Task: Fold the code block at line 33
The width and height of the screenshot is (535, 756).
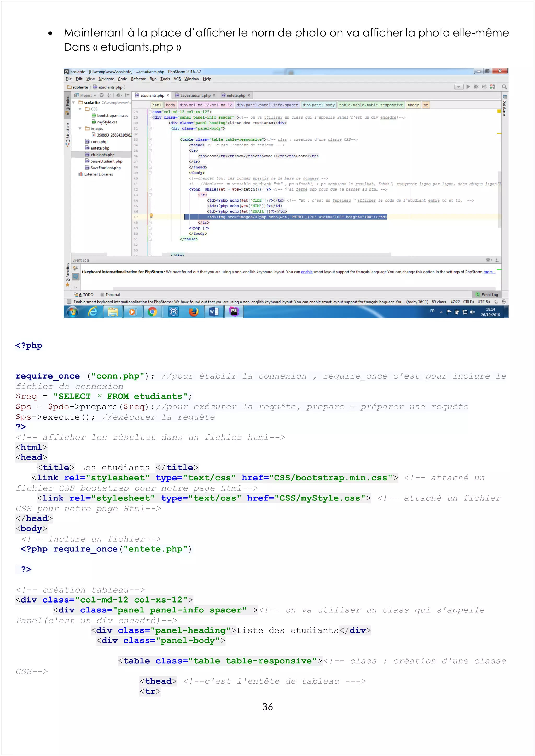Action: [150, 140]
